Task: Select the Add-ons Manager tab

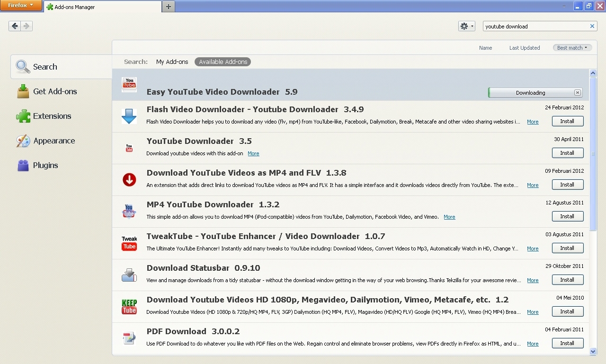Action: point(102,7)
